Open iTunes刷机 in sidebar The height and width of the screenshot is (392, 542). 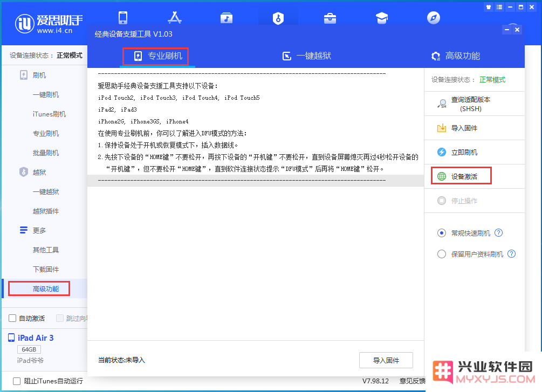coord(49,114)
